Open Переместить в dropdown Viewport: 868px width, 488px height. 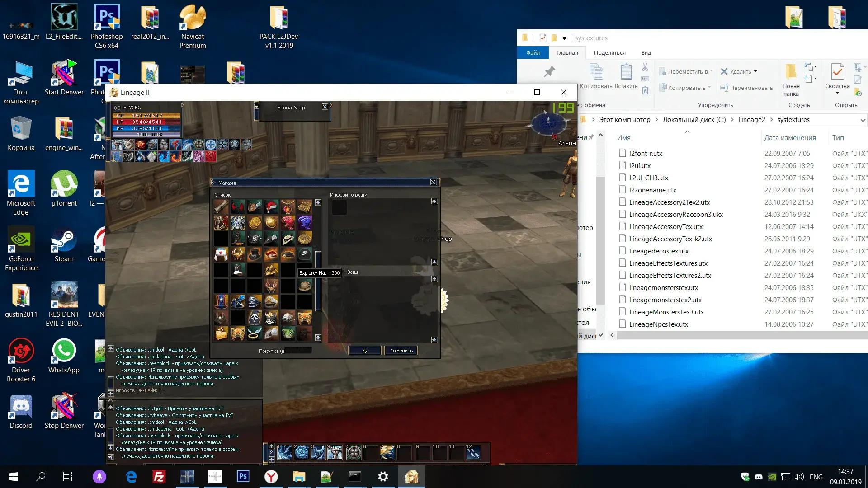click(685, 71)
